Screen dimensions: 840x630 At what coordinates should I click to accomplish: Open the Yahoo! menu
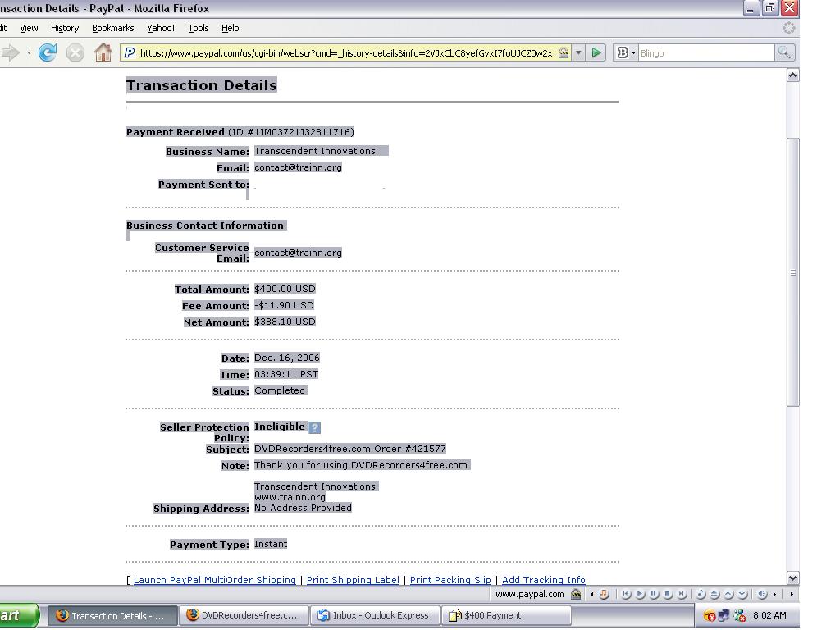pos(161,28)
